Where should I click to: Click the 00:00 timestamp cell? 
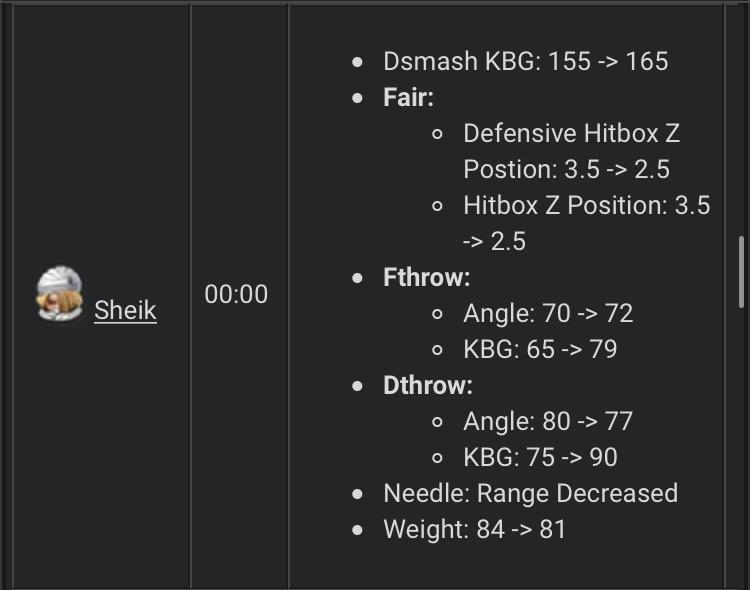(236, 295)
